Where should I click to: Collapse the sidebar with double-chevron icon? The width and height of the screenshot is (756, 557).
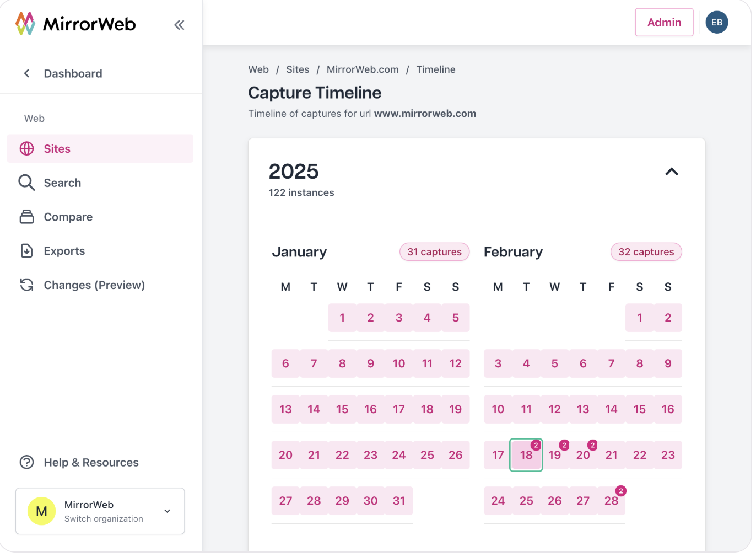pos(179,25)
